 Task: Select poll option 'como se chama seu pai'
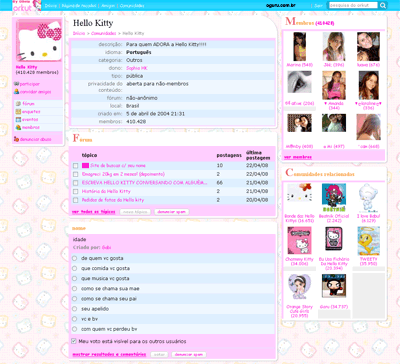click(x=75, y=299)
